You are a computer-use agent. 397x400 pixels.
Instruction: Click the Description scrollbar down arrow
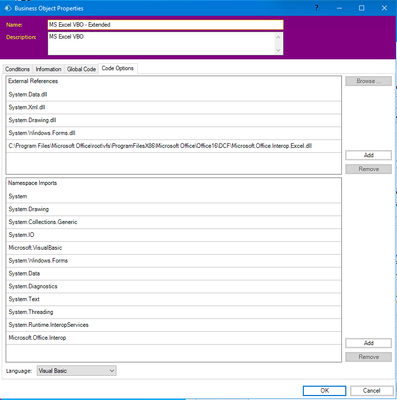click(x=279, y=50)
